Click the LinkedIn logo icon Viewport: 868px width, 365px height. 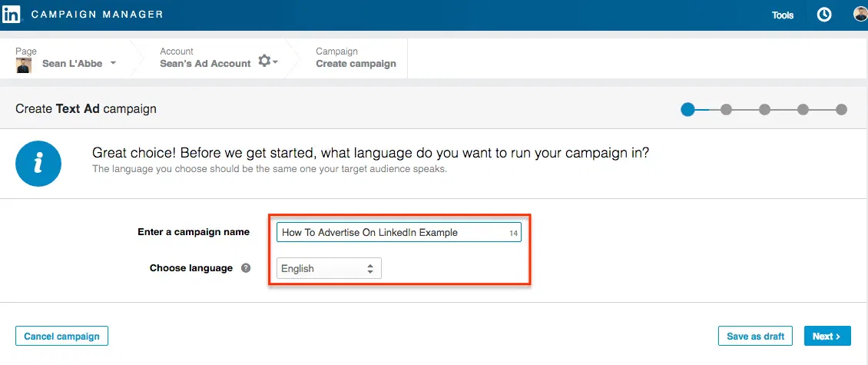pyautogui.click(x=11, y=15)
